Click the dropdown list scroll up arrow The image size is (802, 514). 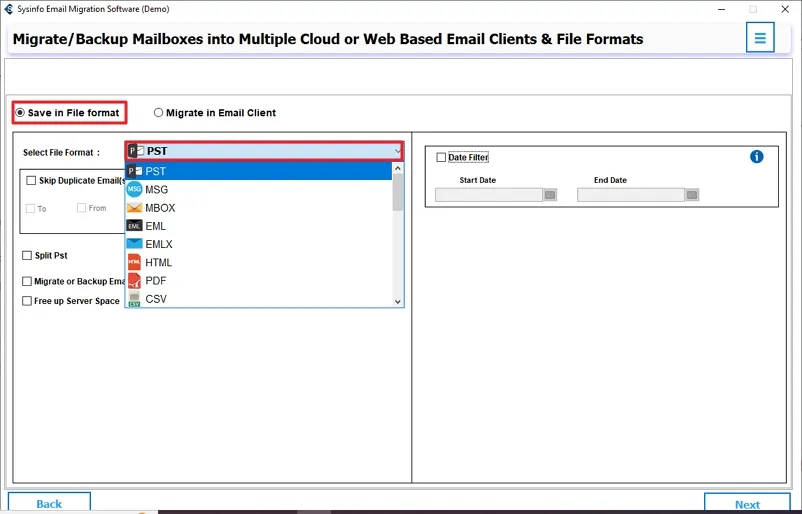[398, 168]
